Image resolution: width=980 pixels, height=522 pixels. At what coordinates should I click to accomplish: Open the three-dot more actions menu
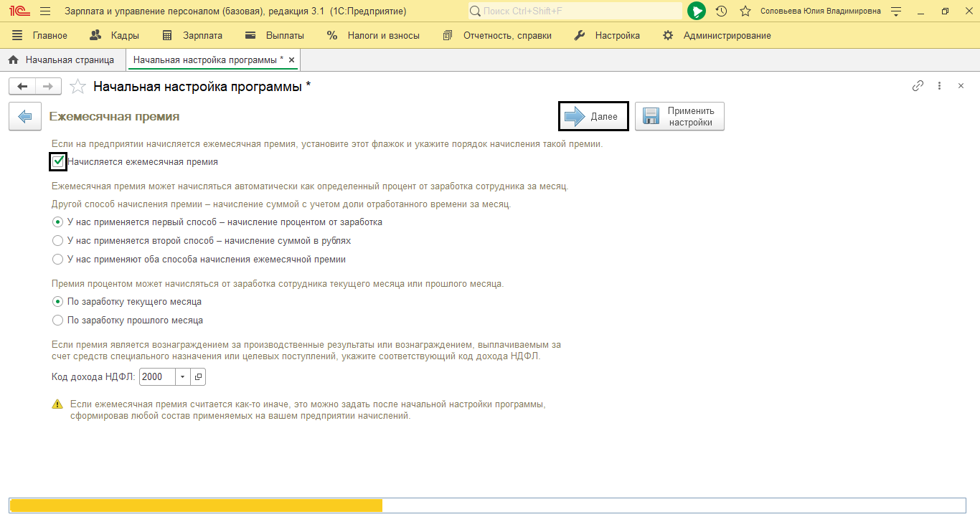pos(940,86)
